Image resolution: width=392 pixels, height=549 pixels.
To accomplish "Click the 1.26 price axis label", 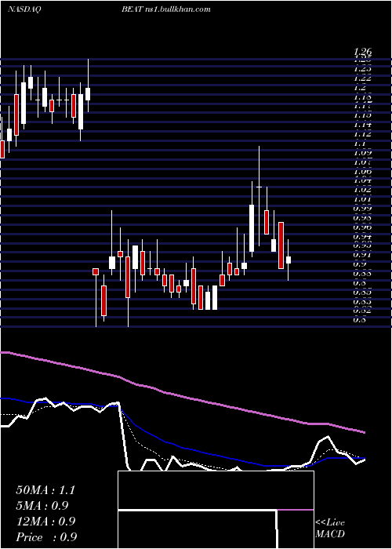I will click(x=363, y=53).
